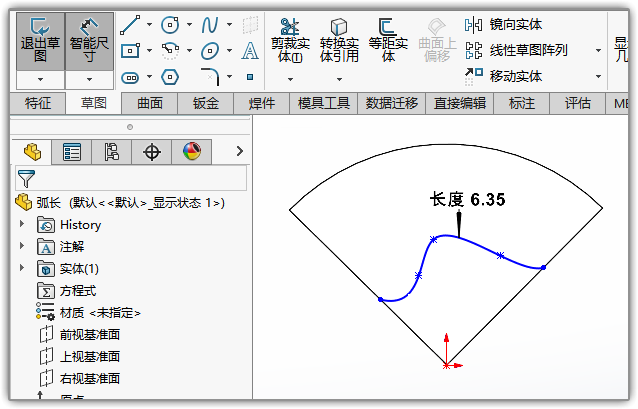Expand the 实体(1) node
The height and width of the screenshot is (409, 638).
tap(22, 268)
